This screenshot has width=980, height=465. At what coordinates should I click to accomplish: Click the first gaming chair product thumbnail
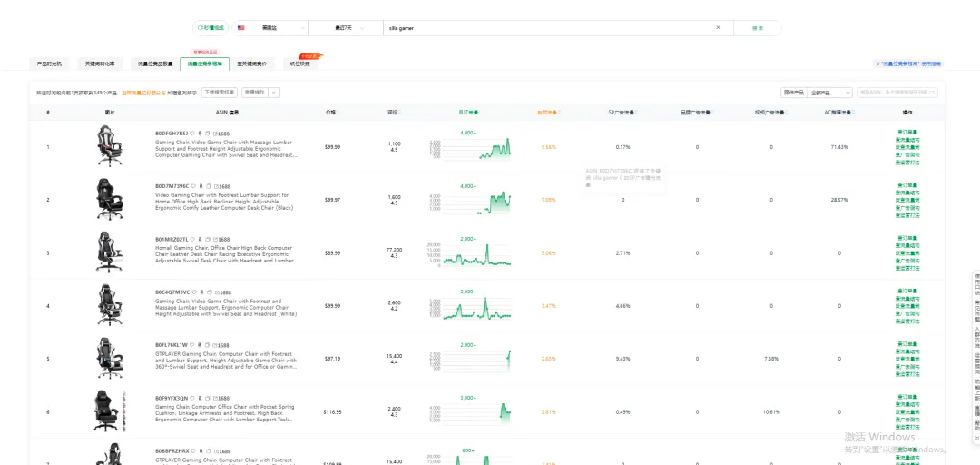pos(110,146)
